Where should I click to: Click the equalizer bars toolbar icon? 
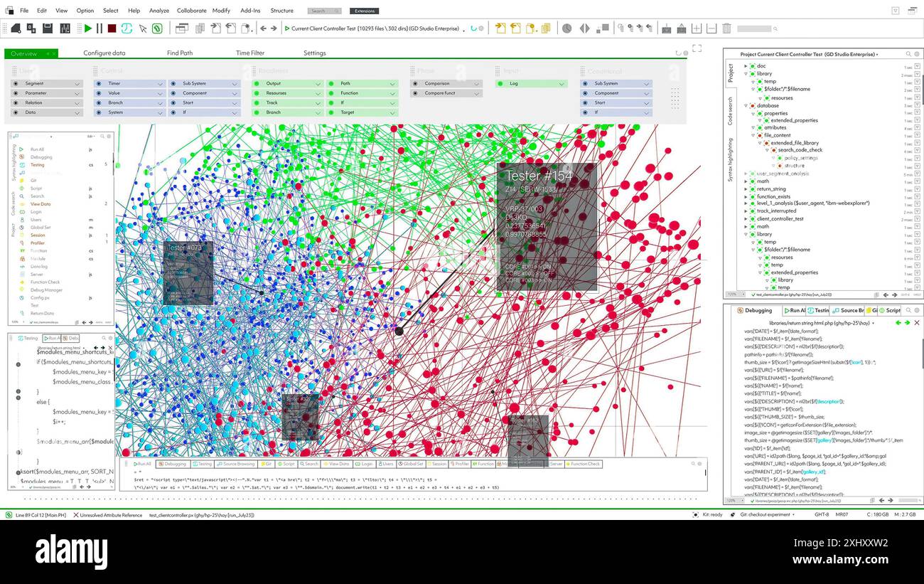[65, 28]
